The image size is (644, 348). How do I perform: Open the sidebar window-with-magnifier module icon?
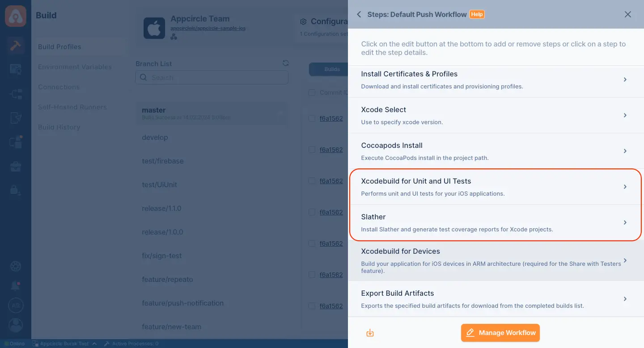pos(16,69)
